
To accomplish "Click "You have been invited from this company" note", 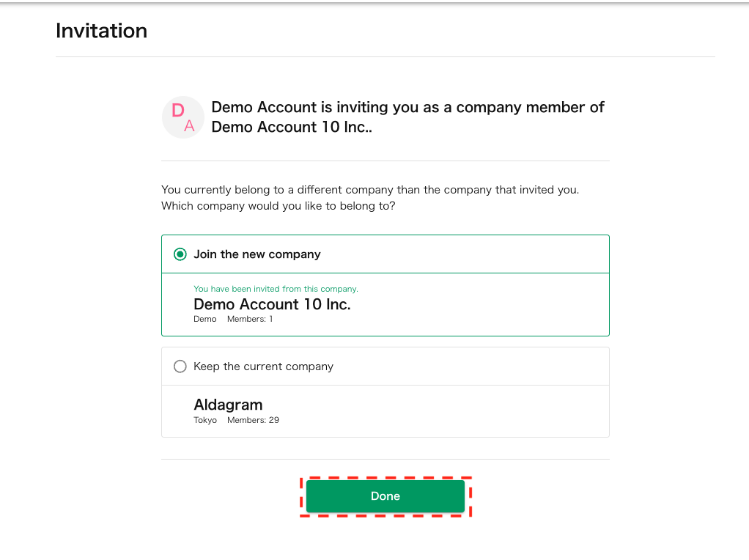I will point(276,289).
